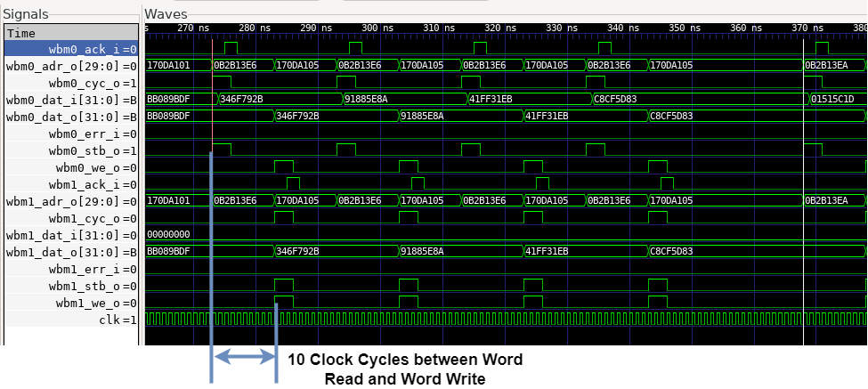Select the wbm1_dat_i[31:0] signal

tap(71, 235)
